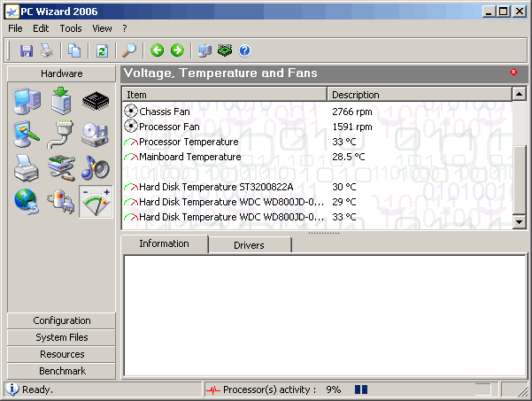
Task: Click the 2766 rpm value
Action: tap(351, 112)
